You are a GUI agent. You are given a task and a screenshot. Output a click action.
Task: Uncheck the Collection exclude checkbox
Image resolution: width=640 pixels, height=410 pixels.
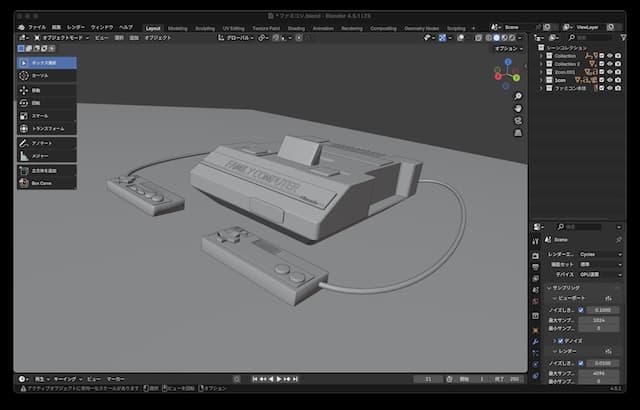point(602,56)
